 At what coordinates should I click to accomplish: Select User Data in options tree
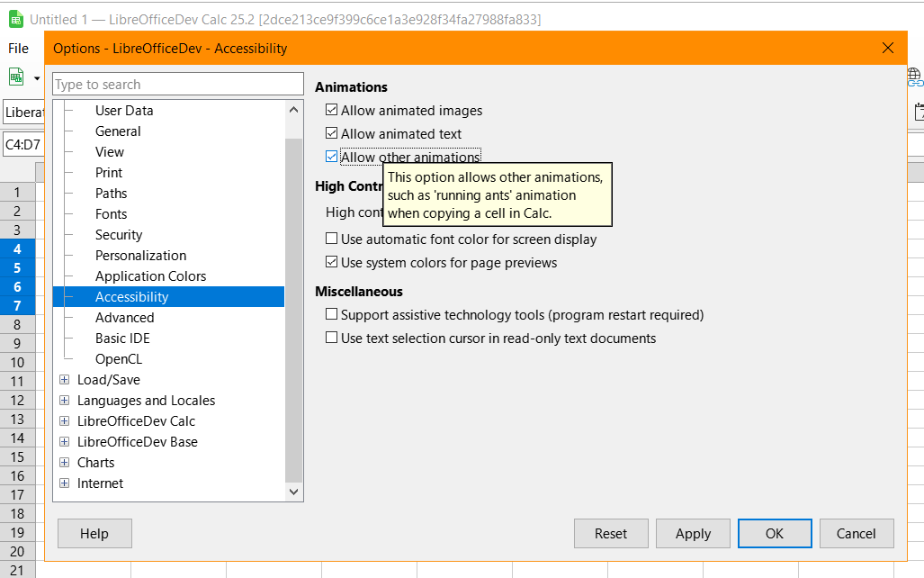click(124, 111)
